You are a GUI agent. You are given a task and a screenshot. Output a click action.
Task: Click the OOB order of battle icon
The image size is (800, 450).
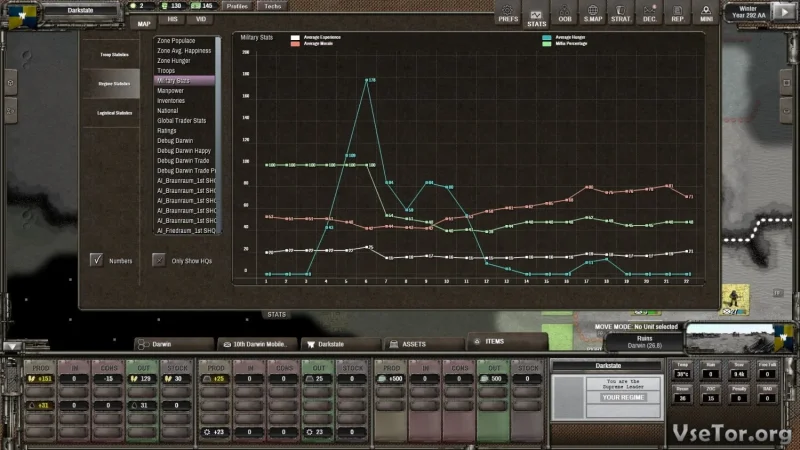(x=565, y=13)
